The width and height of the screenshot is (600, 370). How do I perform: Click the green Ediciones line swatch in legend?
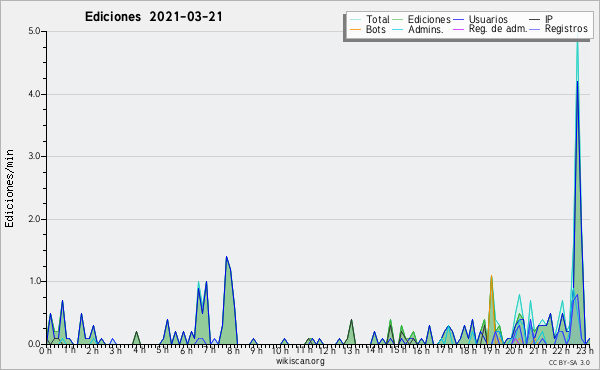[x=398, y=19]
